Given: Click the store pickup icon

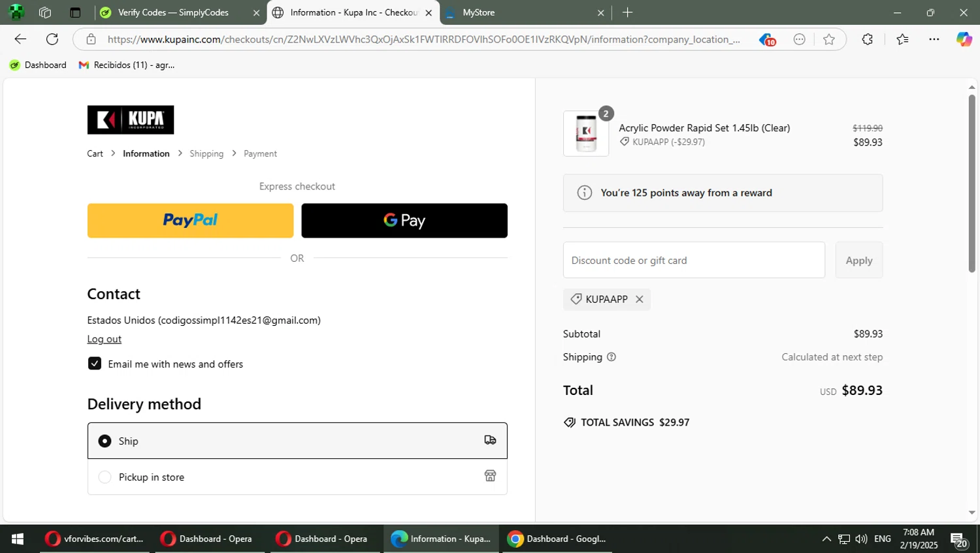Looking at the screenshot, I should click(490, 476).
